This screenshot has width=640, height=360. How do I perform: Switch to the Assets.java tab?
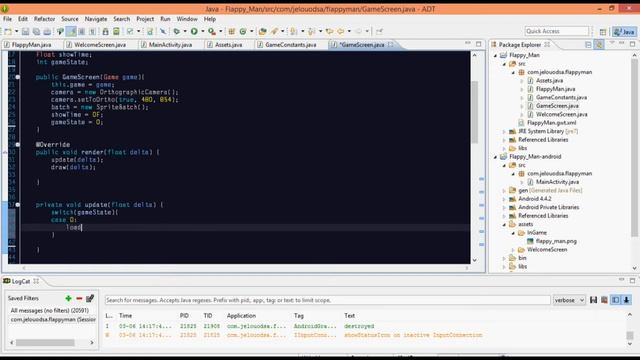[x=228, y=45]
